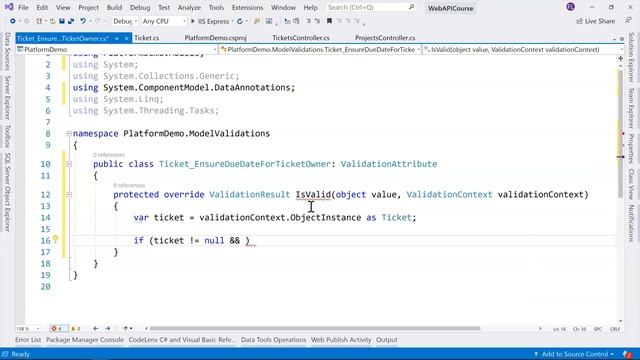Image resolution: width=640 pixels, height=360 pixels.
Task: Open the Any CPU platform dropdown
Action: (x=164, y=21)
